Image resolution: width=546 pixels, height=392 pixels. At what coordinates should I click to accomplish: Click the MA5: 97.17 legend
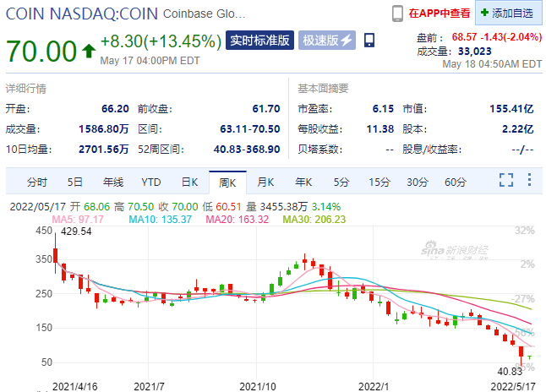[x=78, y=220]
